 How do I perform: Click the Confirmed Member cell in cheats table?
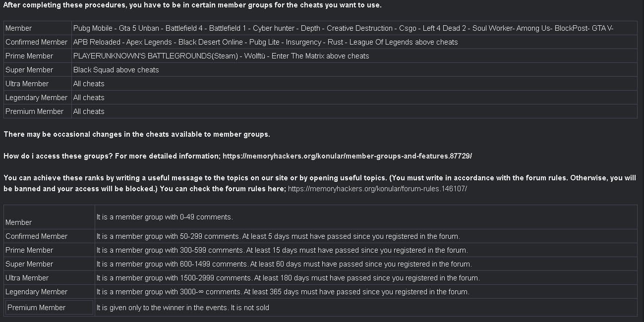(x=37, y=42)
